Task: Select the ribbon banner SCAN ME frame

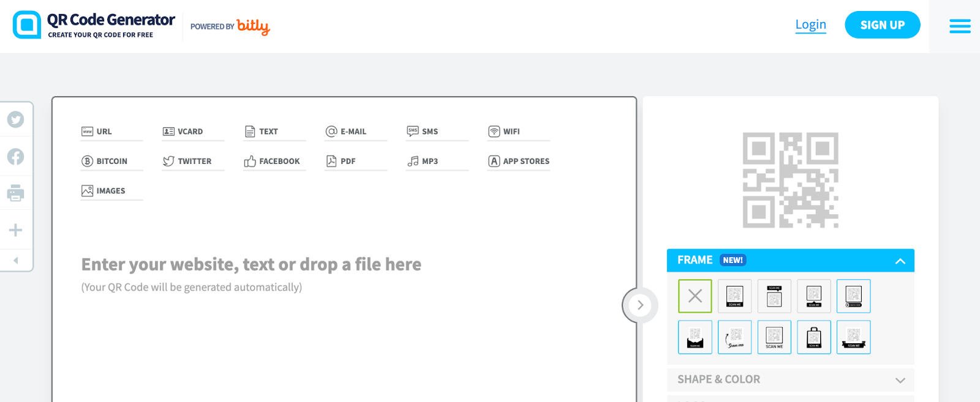Action: 854,337
